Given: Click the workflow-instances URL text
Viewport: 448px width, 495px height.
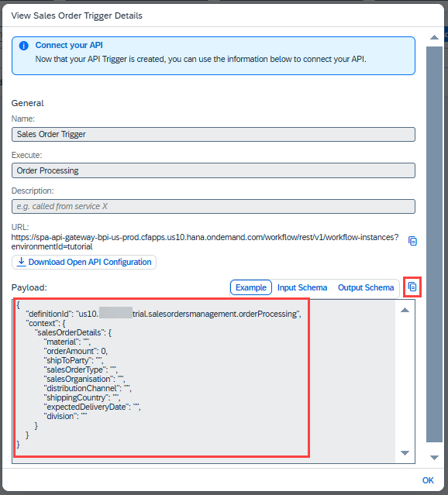Looking at the screenshot, I should point(205,242).
